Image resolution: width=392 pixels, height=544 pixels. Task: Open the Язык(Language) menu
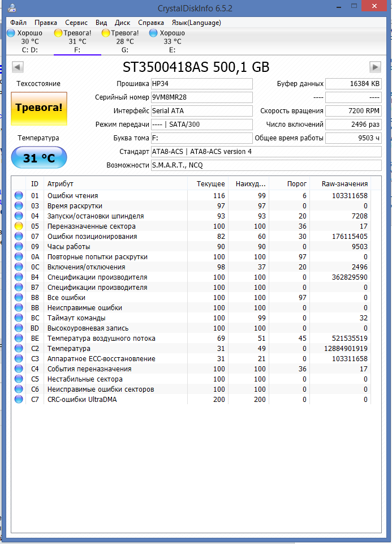click(196, 23)
